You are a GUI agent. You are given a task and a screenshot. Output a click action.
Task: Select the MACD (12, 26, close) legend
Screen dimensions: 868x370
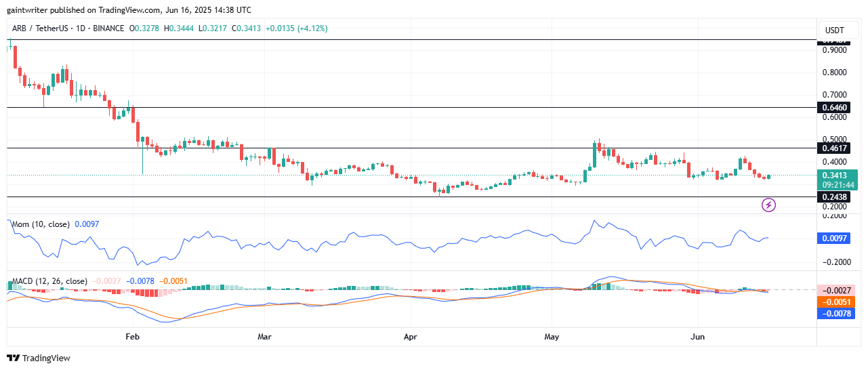[x=48, y=281]
